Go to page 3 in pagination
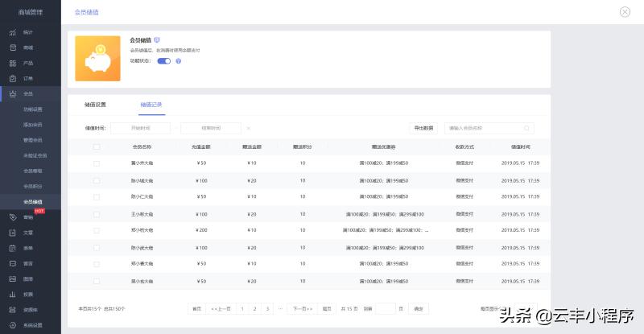Viewport: 644px width, 334px height. pyautogui.click(x=267, y=308)
